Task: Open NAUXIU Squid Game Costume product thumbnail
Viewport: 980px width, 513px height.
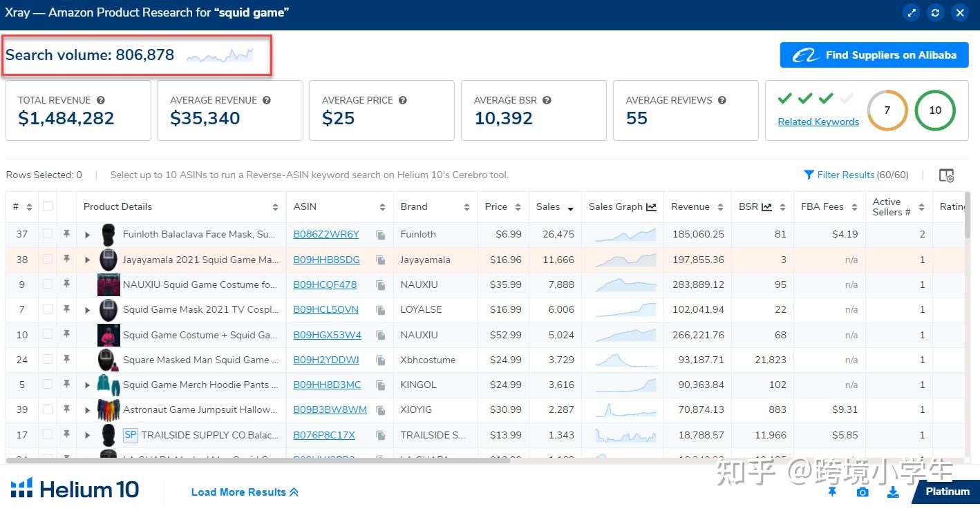Action: (x=109, y=284)
